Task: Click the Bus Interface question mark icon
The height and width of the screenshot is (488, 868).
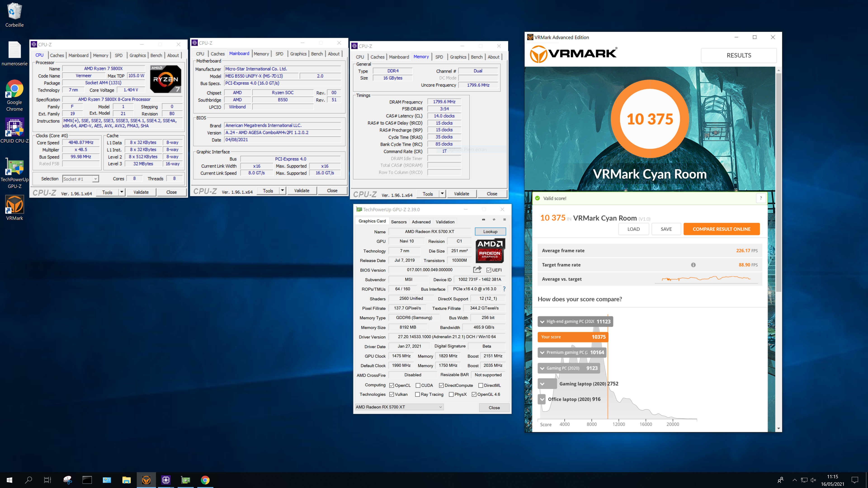Action: (504, 289)
